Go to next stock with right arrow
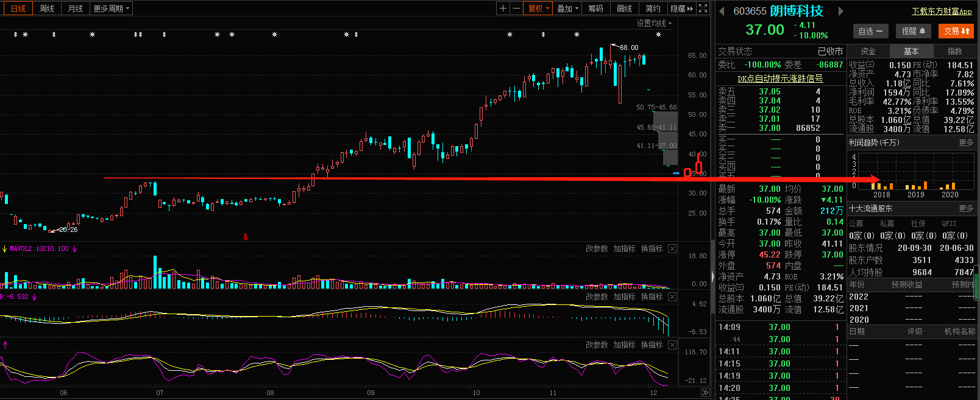980x400 pixels. coord(841,11)
